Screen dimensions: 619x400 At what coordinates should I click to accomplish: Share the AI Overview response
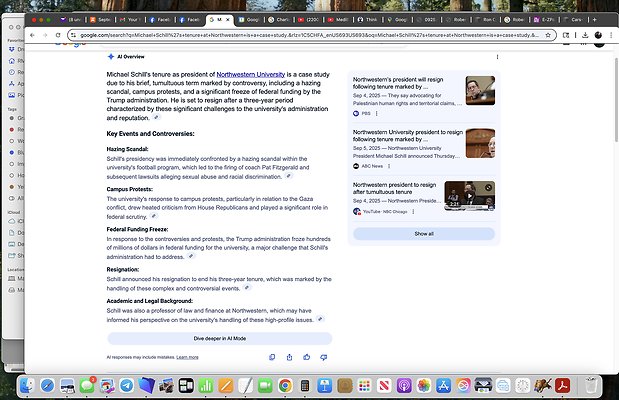tap(289, 357)
